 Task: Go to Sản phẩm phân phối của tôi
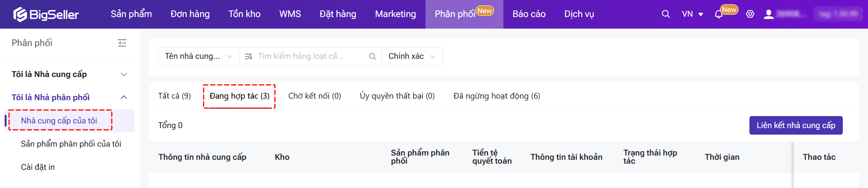71,144
